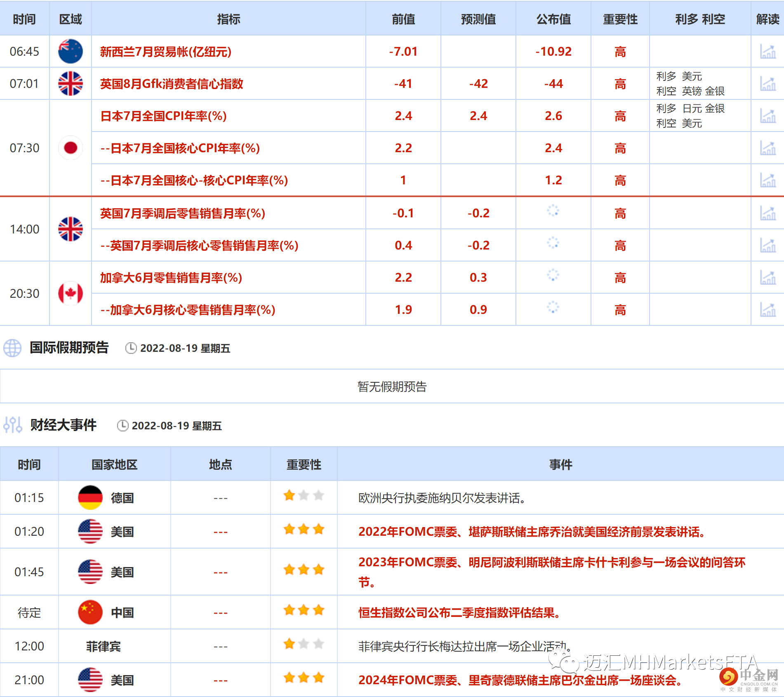Click the Germany flag for the 01:15 event
The height and width of the screenshot is (697, 784).
90,498
